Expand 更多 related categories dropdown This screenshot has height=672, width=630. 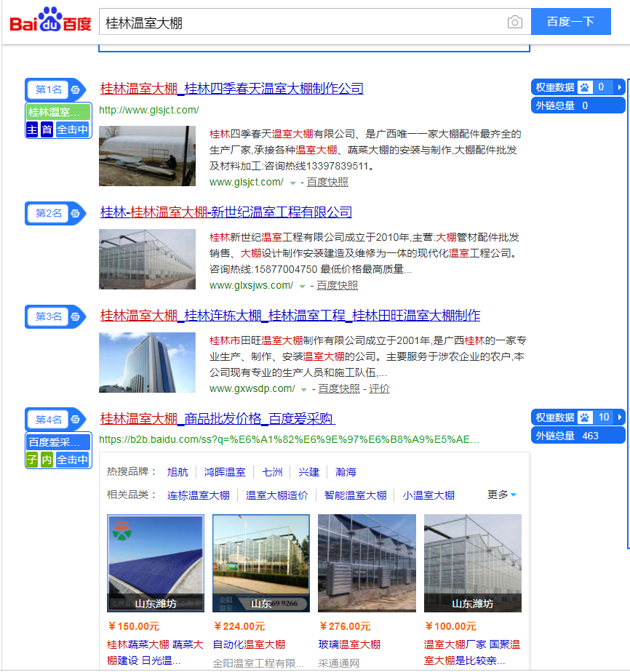pyautogui.click(x=501, y=495)
